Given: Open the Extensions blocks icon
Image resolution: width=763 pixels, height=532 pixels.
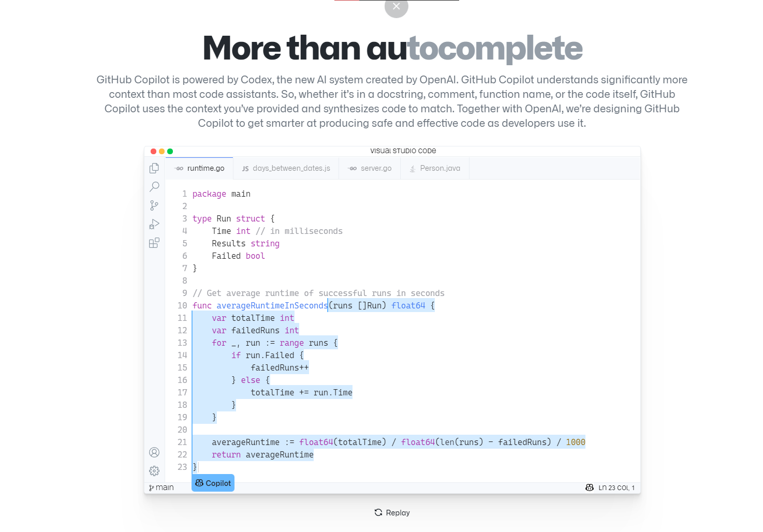Looking at the screenshot, I should coord(154,243).
